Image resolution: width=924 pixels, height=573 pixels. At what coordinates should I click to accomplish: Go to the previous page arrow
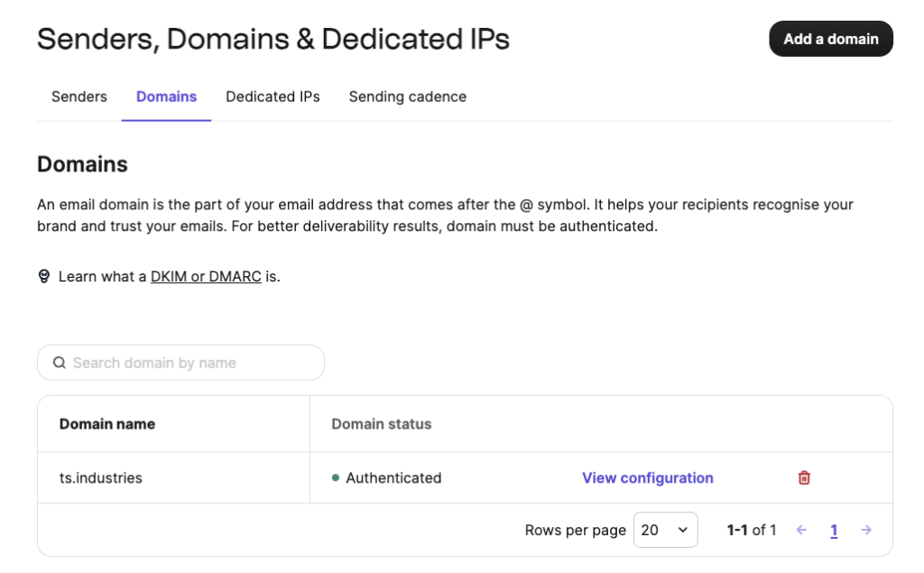coord(801,531)
